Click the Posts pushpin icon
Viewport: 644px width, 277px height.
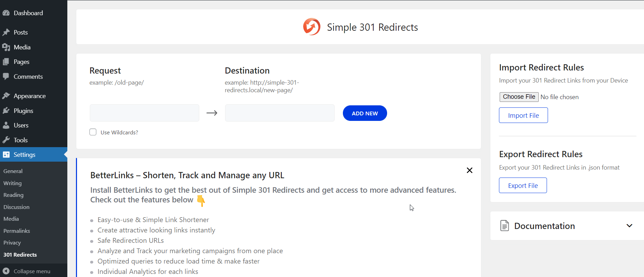click(6, 32)
